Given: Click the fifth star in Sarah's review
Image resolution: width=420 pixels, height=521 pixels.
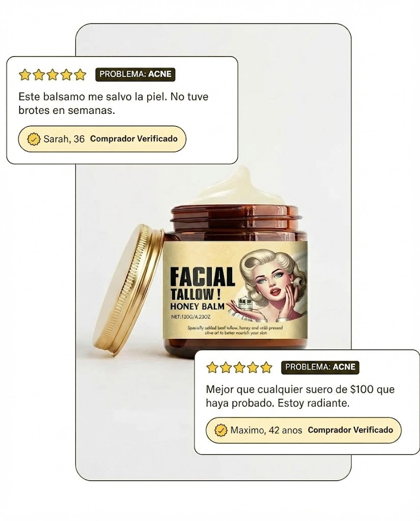Looking at the screenshot, I should [x=80, y=75].
